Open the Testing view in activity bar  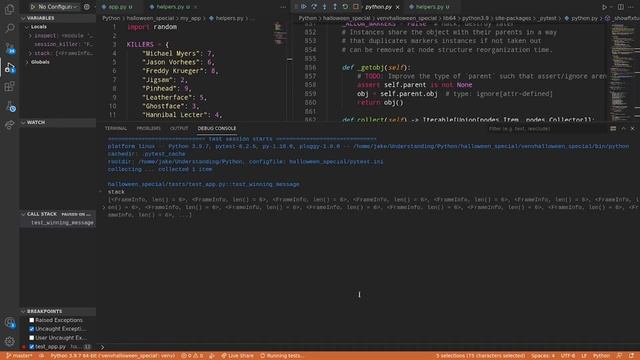pyautogui.click(x=10, y=107)
